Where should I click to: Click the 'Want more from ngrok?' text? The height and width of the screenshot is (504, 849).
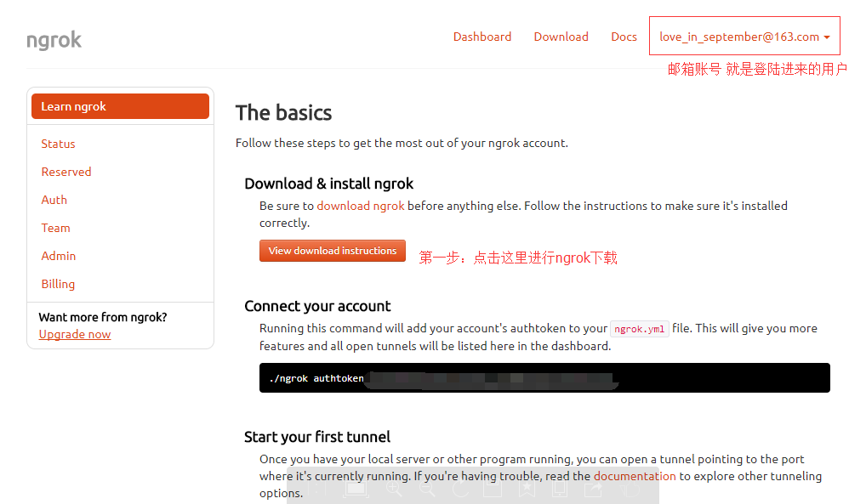click(x=103, y=317)
